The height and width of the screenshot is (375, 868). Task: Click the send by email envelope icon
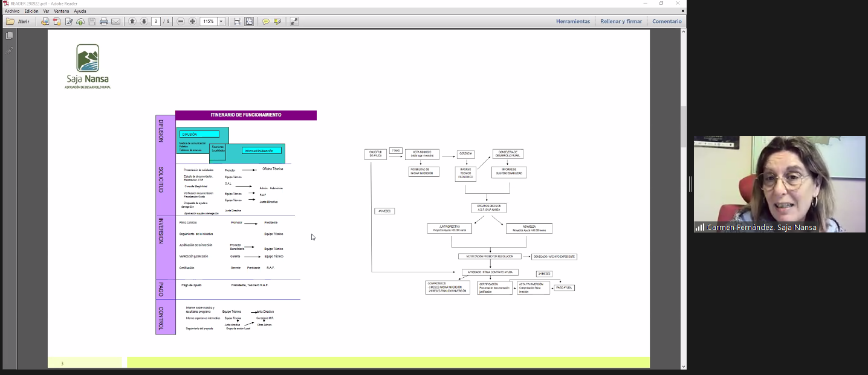(x=115, y=21)
